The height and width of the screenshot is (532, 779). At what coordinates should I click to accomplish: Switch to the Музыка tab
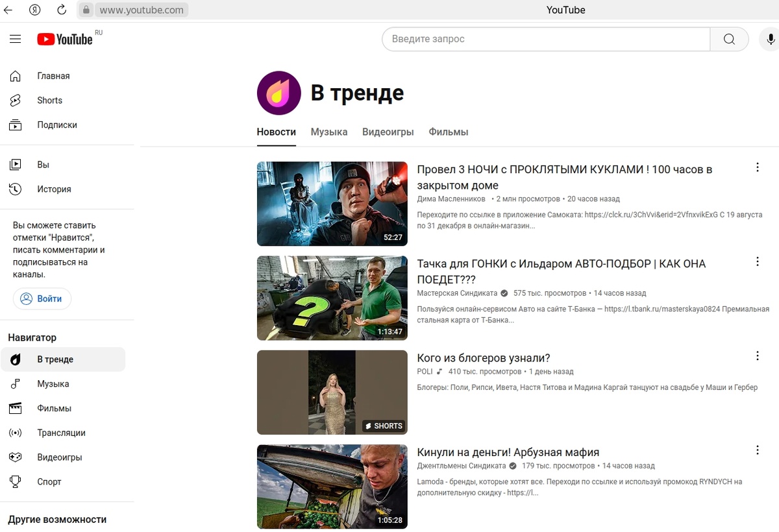pos(329,132)
